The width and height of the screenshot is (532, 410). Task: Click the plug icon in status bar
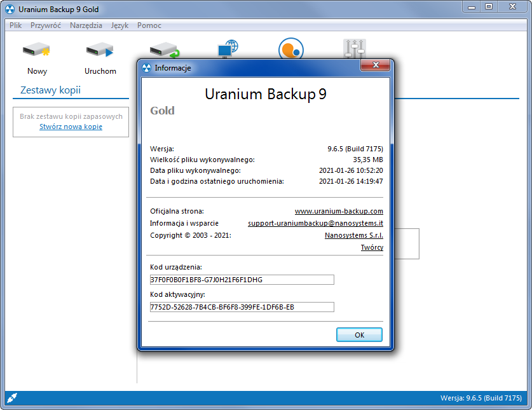(x=12, y=397)
